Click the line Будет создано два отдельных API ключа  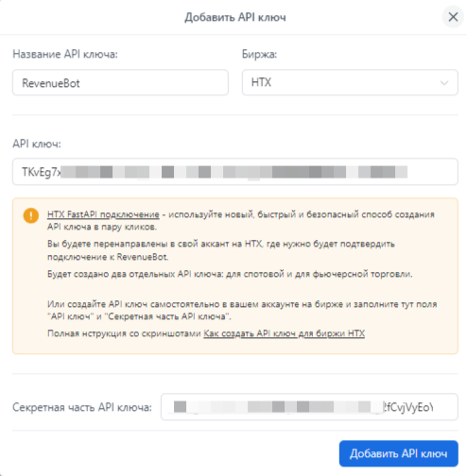pyautogui.click(x=230, y=274)
